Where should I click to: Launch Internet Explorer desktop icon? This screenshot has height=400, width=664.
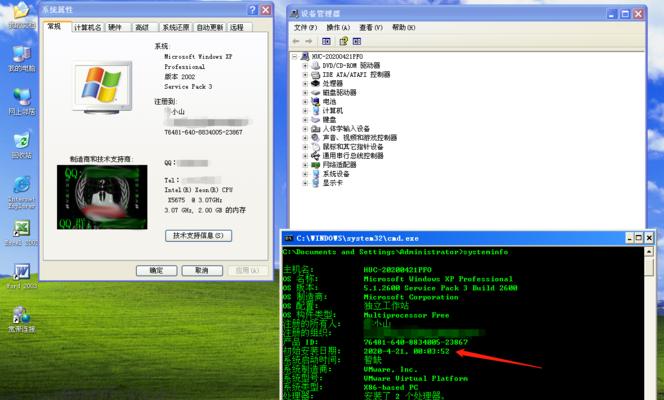pyautogui.click(x=21, y=193)
